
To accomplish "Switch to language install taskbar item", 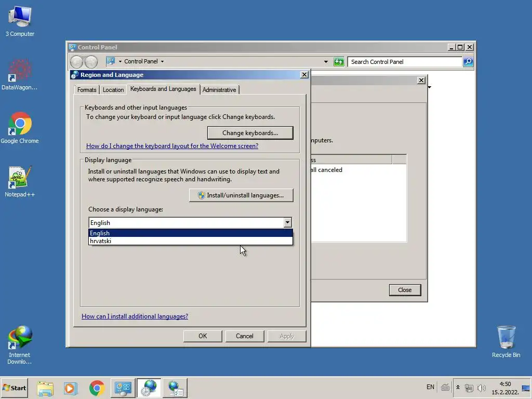I will click(x=176, y=388).
